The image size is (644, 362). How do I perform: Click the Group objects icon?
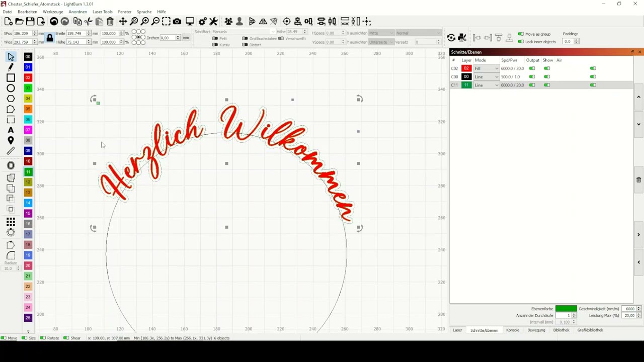pos(228,21)
